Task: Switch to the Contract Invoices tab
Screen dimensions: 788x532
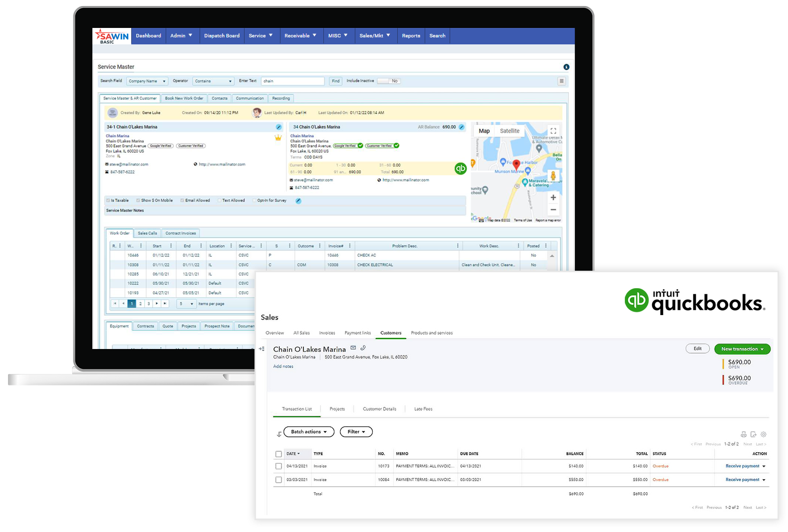Action: [181, 233]
